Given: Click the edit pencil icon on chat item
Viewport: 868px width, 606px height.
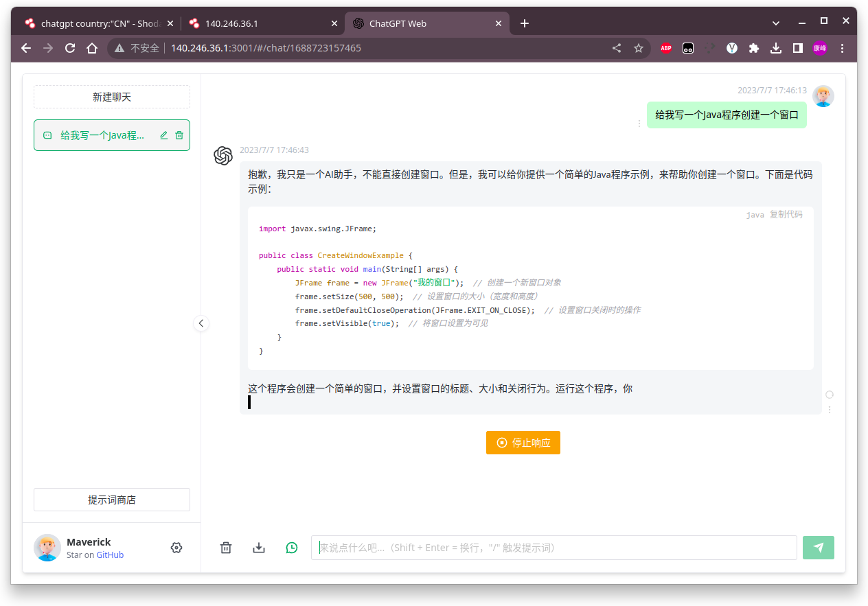Looking at the screenshot, I should [163, 135].
